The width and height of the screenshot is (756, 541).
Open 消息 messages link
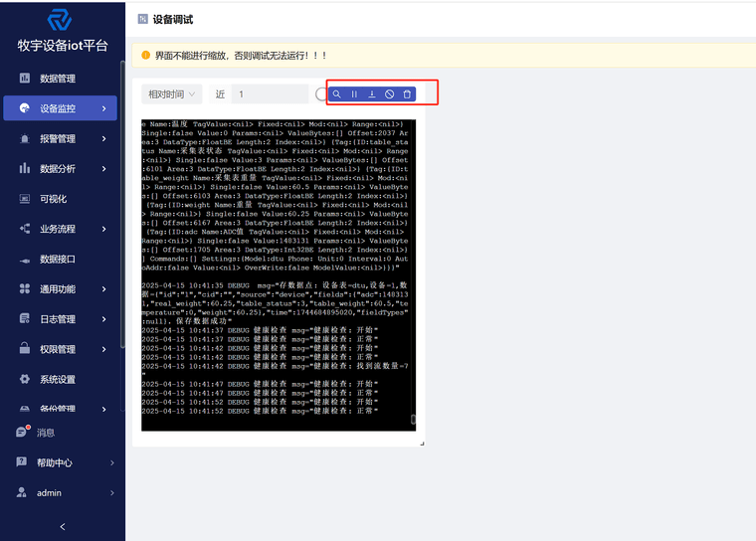(x=46, y=433)
